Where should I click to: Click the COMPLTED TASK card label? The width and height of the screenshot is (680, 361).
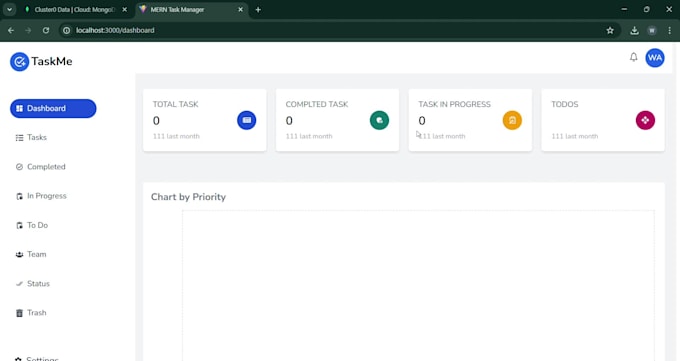317,104
